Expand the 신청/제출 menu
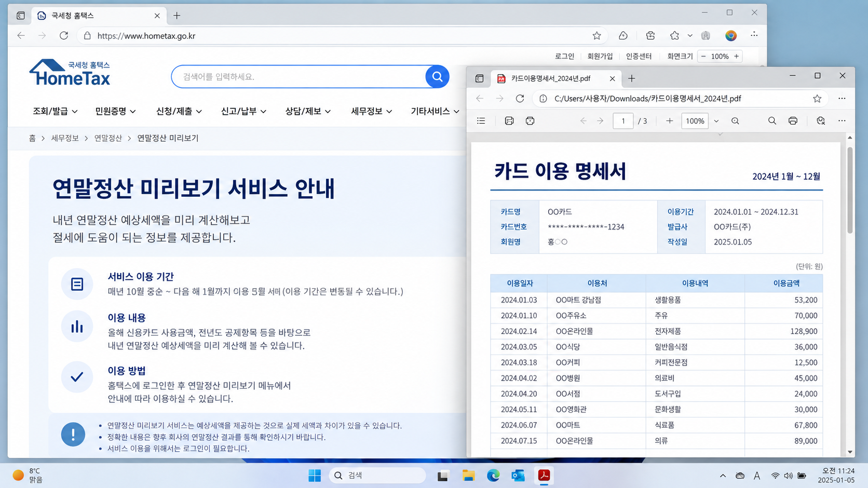 (179, 111)
